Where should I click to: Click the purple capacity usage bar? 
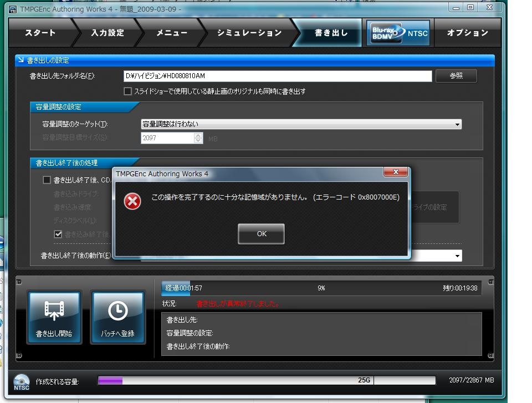point(110,380)
